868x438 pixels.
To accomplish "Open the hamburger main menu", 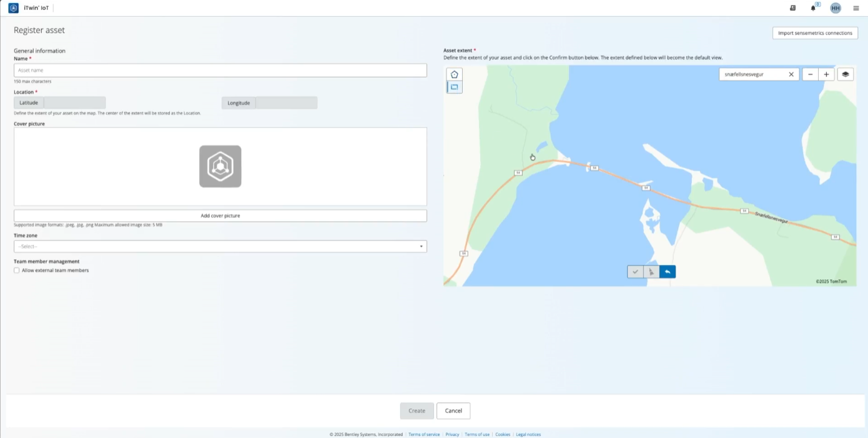I will (x=856, y=8).
